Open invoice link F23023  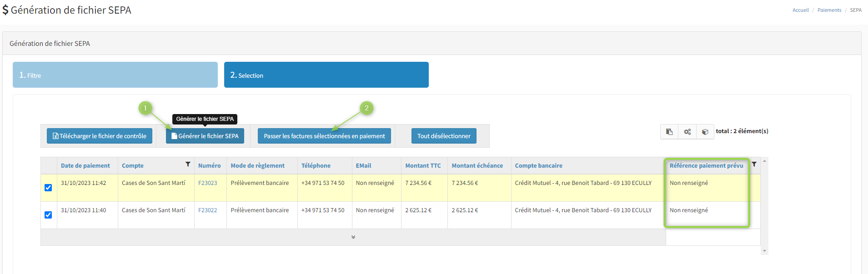click(207, 183)
